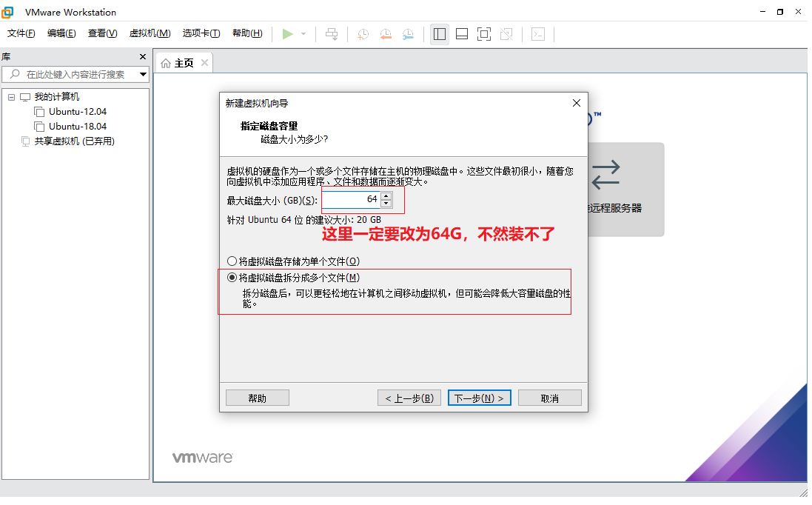Toggle the thumbnail bar view icon
The width and height of the screenshot is (812, 505).
point(462,34)
